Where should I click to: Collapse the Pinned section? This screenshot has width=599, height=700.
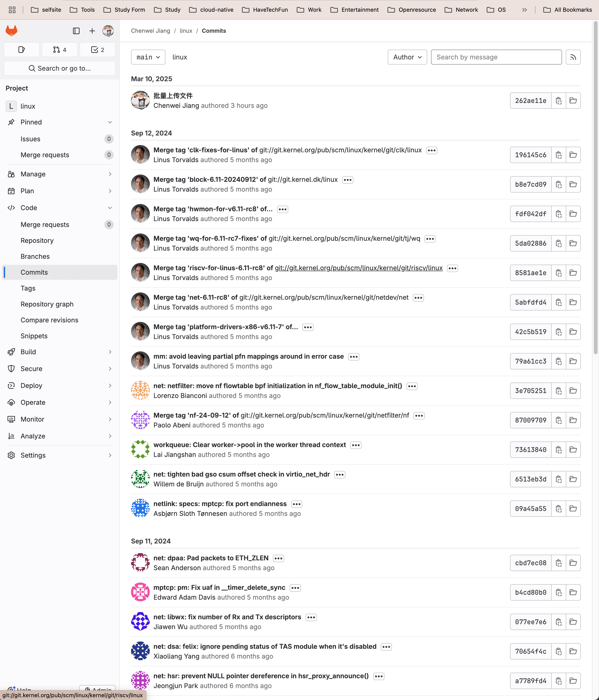click(x=59, y=122)
